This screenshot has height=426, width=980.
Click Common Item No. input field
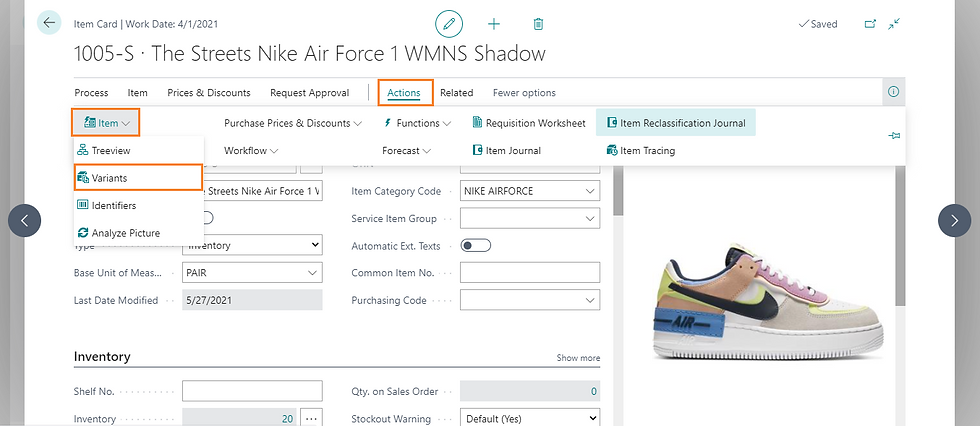pos(530,273)
